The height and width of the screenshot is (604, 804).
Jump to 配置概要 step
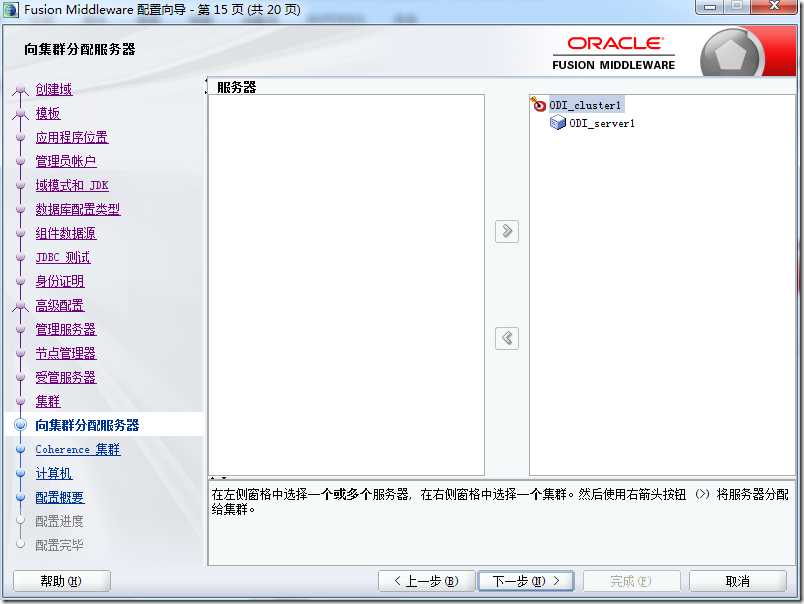(x=59, y=497)
